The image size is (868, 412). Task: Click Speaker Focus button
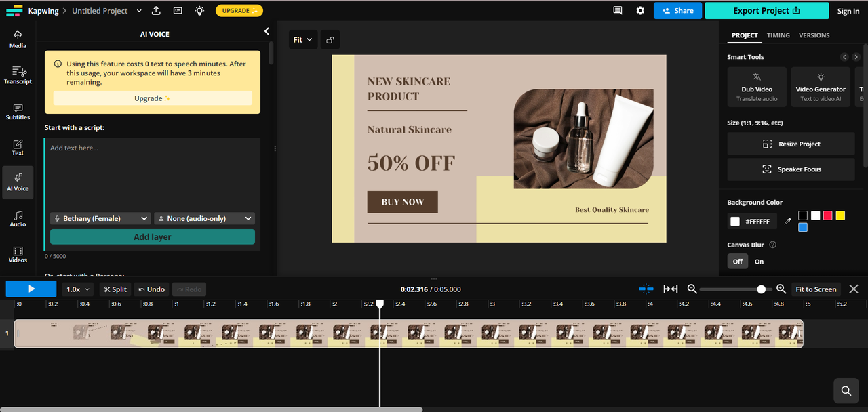[x=791, y=169]
